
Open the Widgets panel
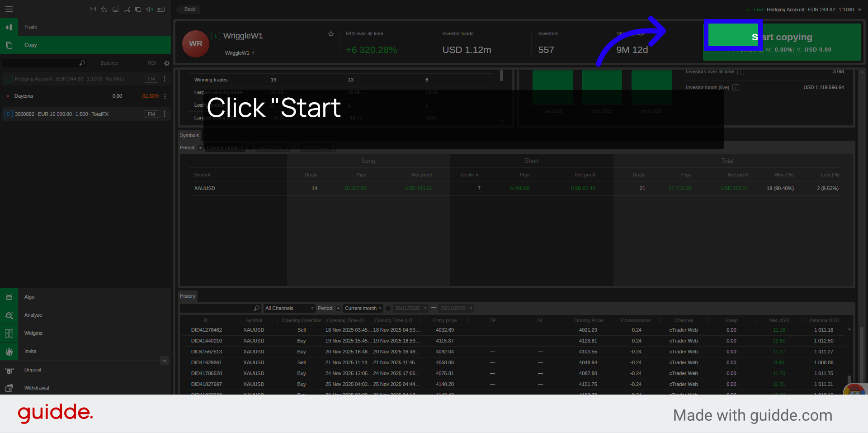9,333
